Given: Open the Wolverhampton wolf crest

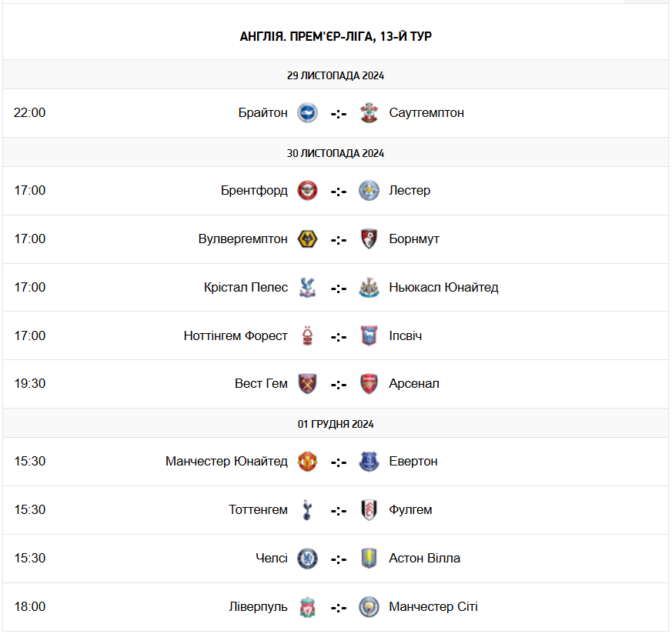Looking at the screenshot, I should (307, 239).
